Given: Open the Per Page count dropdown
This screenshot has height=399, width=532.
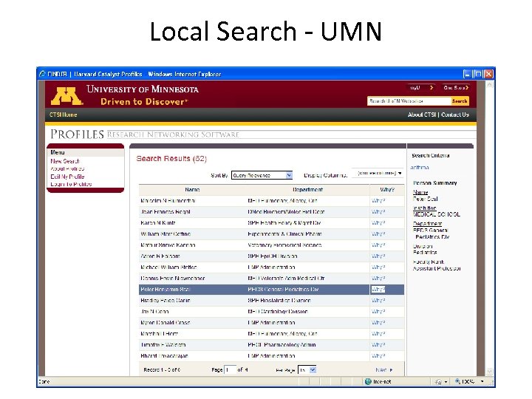Looking at the screenshot, I should coord(307,370).
